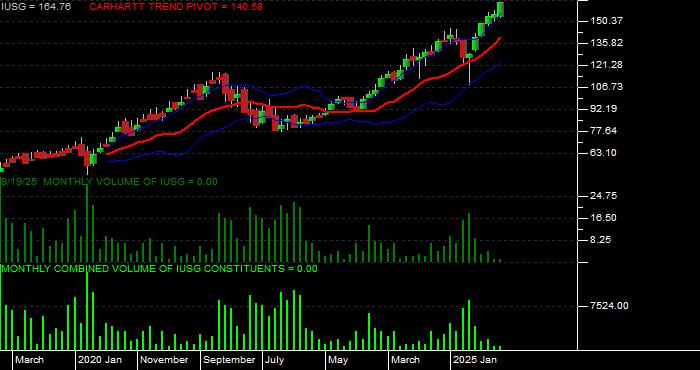Viewport: 700px width, 370px height.
Task: Click the July date label
Action: [x=275, y=360]
